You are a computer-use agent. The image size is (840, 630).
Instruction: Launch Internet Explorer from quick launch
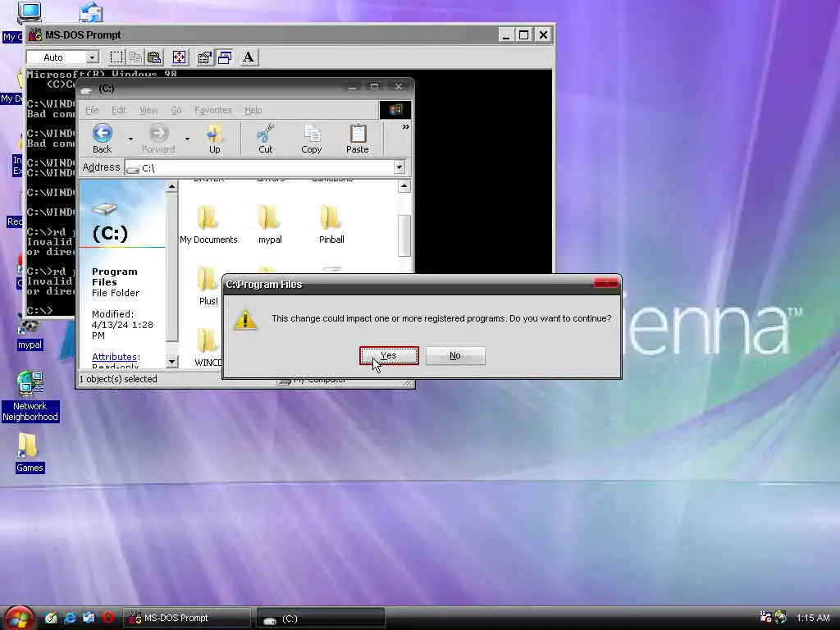pyautogui.click(x=71, y=618)
